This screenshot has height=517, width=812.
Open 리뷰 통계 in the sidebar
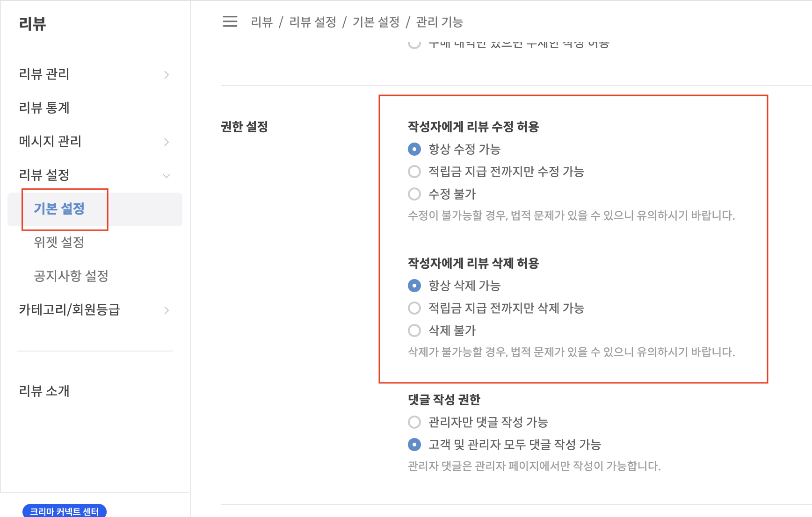[x=44, y=108]
